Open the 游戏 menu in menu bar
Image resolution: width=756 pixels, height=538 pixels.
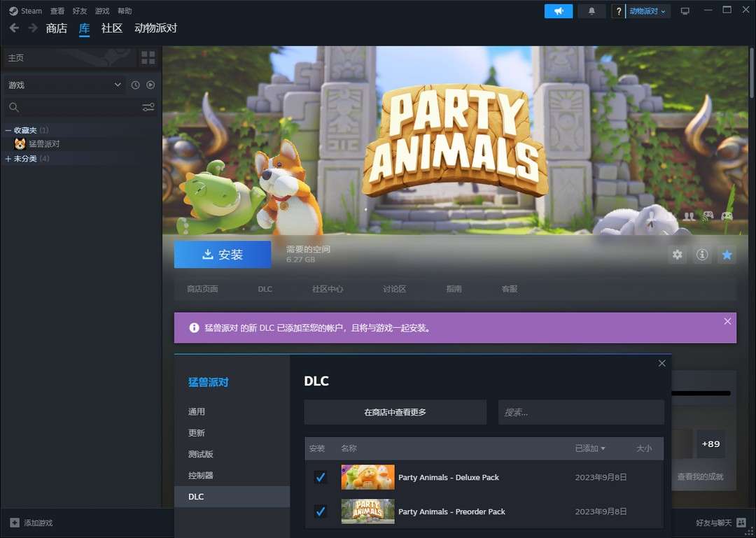pyautogui.click(x=102, y=10)
